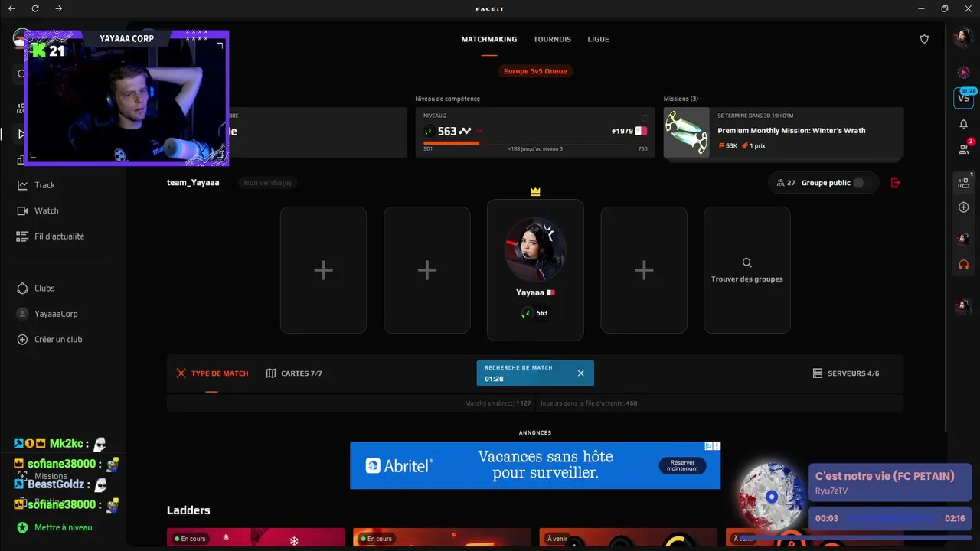Open the profile avatar at top right
The image size is (980, 551).
pyautogui.click(x=963, y=37)
